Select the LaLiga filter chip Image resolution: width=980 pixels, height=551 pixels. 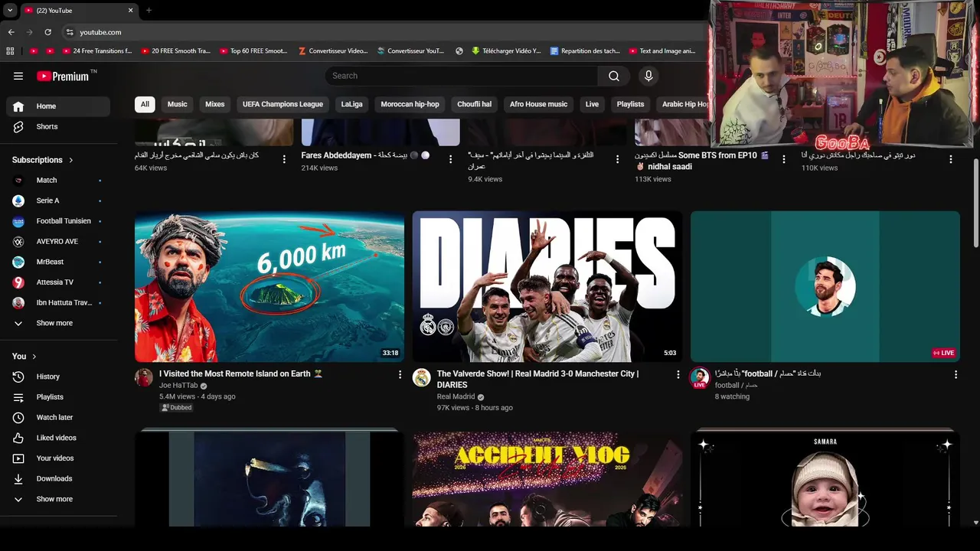pos(352,104)
